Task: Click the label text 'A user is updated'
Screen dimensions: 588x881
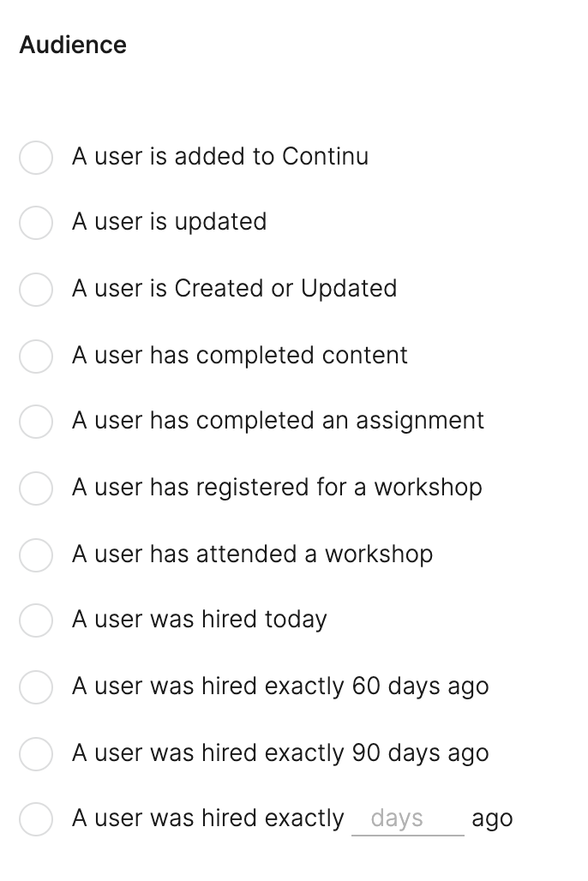Action: (169, 222)
